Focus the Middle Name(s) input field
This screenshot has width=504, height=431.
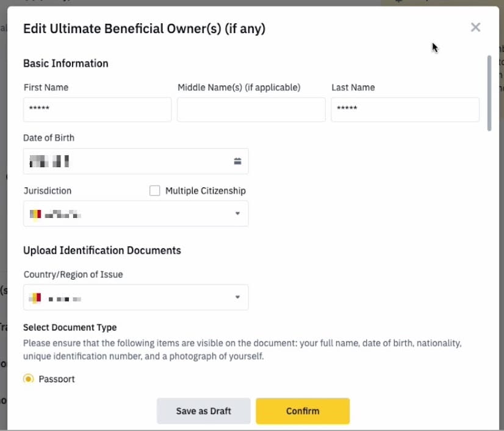tap(251, 109)
